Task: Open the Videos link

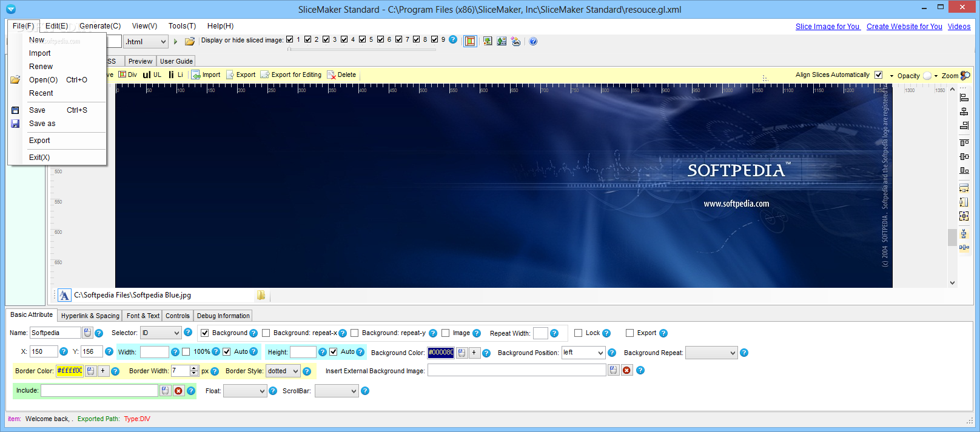Action: click(x=959, y=26)
